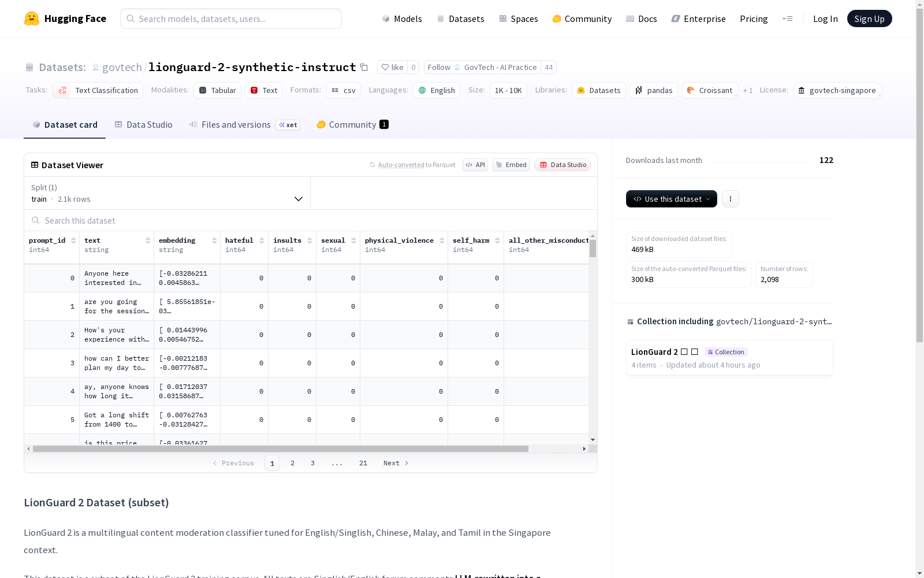Open the more navigation menu icon
Viewport: 924px width, 578px height.
(787, 18)
